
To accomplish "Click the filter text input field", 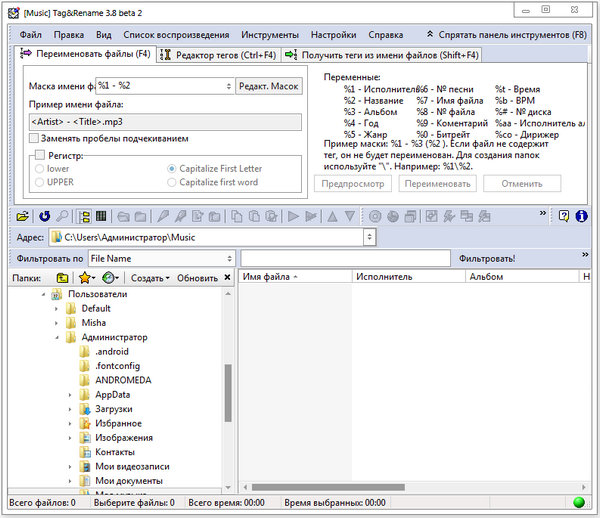I will click(x=345, y=258).
